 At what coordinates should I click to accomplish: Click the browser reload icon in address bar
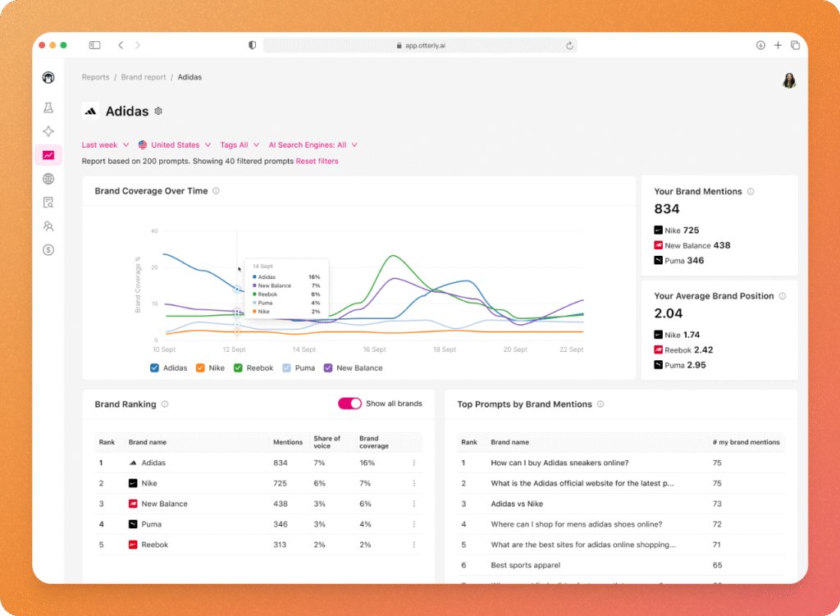569,45
